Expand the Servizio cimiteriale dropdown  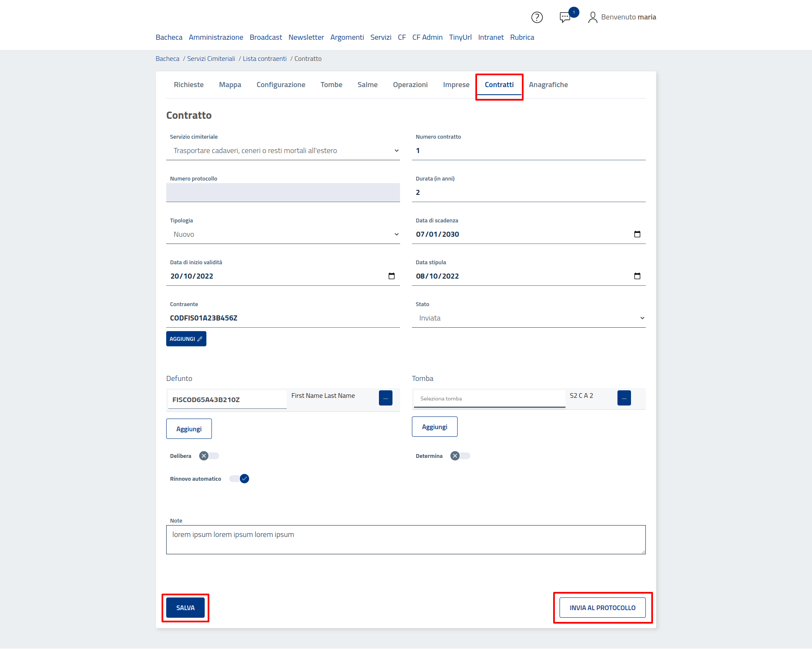[283, 151]
